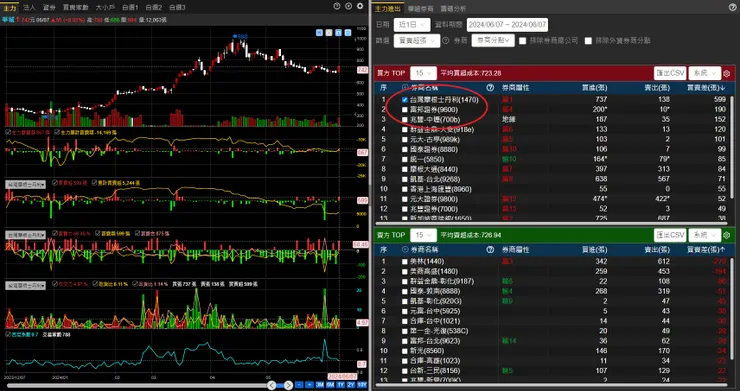Open the 系統 dropdown in 賣方 header
Viewport: 740px width, 391px height.
pos(704,235)
